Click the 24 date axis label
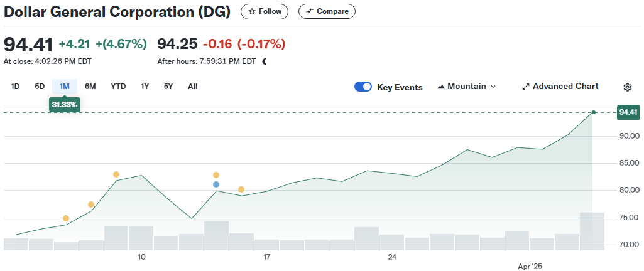The height and width of the screenshot is (271, 644). pos(392,257)
